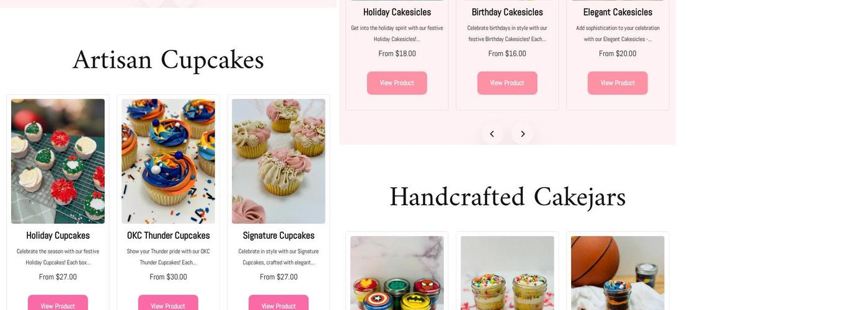This screenshot has width=868, height=310.
Task: View Product for Birthday Cakesicles
Action: click(x=507, y=83)
